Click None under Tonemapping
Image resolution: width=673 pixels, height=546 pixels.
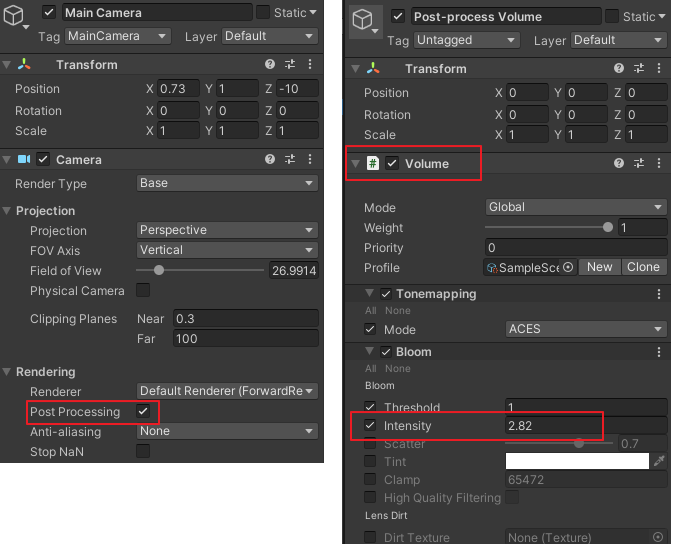397,310
